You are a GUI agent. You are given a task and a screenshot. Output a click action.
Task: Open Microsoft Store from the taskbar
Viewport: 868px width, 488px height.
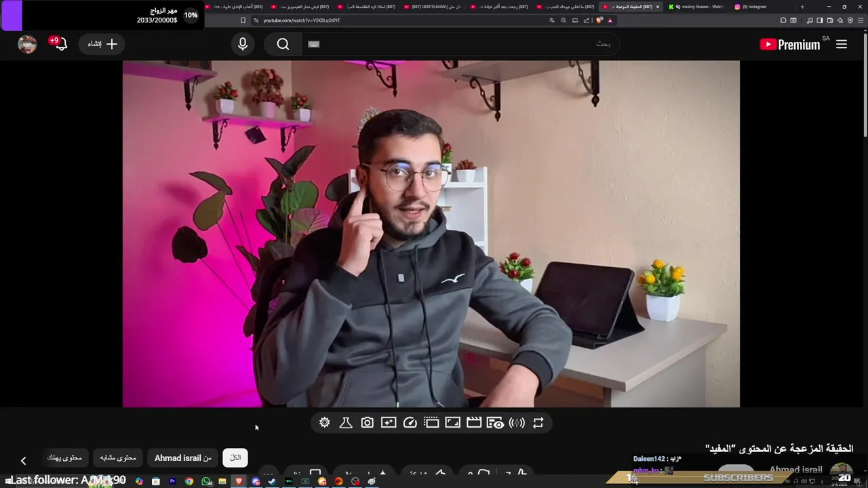point(156,481)
